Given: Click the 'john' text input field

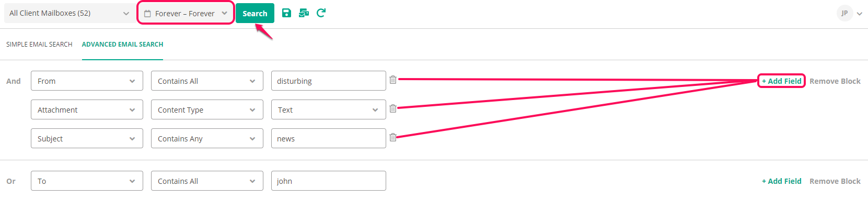Looking at the screenshot, I should pyautogui.click(x=328, y=181).
